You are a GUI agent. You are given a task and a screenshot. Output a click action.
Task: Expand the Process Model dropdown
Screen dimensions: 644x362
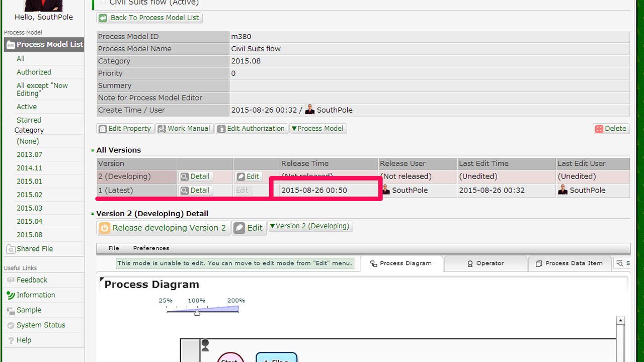tap(318, 129)
